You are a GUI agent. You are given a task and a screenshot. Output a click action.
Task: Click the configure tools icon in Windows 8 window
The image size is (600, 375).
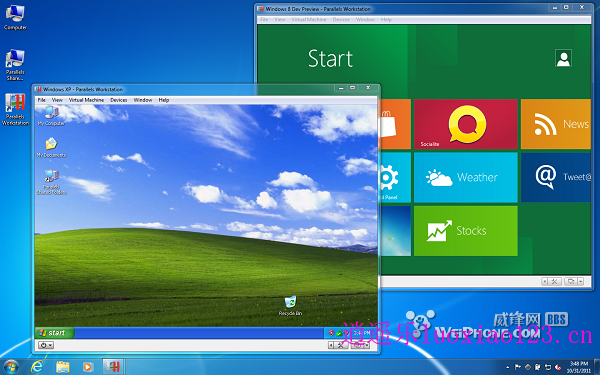tap(554, 282)
